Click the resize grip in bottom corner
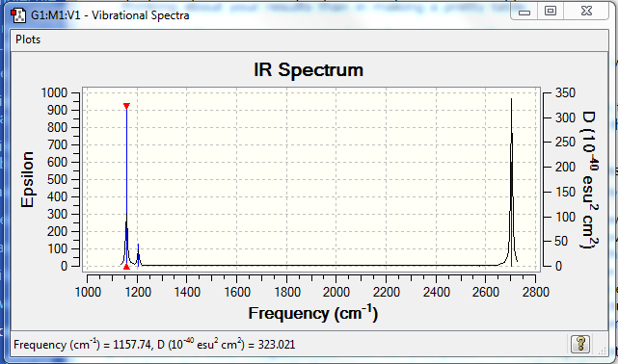Screen dimensions: 618x364 tap(603, 350)
